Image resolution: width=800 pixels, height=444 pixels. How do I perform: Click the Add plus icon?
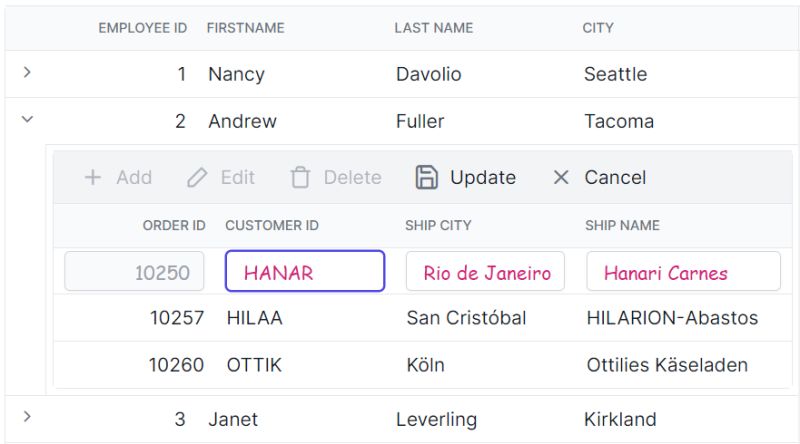93,177
